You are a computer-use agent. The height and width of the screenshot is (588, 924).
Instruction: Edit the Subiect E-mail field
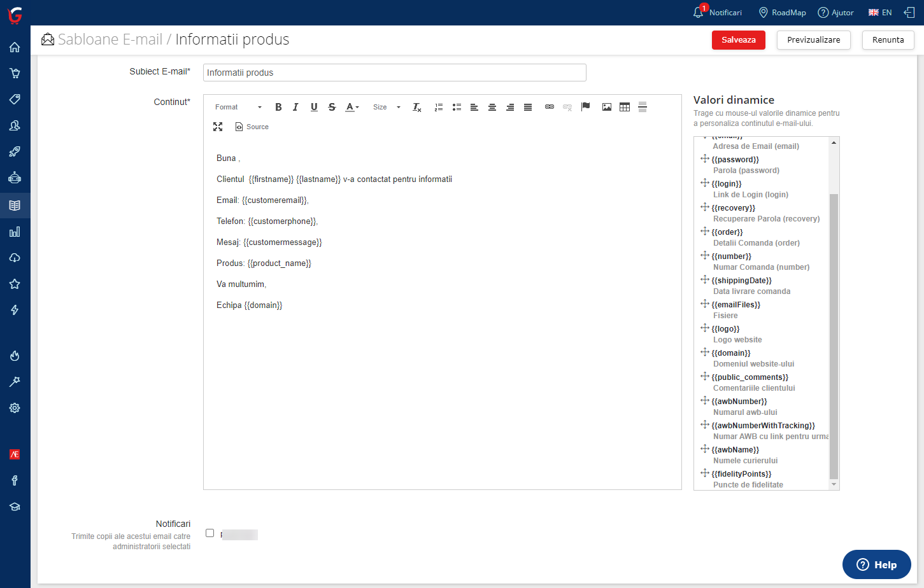click(x=395, y=73)
